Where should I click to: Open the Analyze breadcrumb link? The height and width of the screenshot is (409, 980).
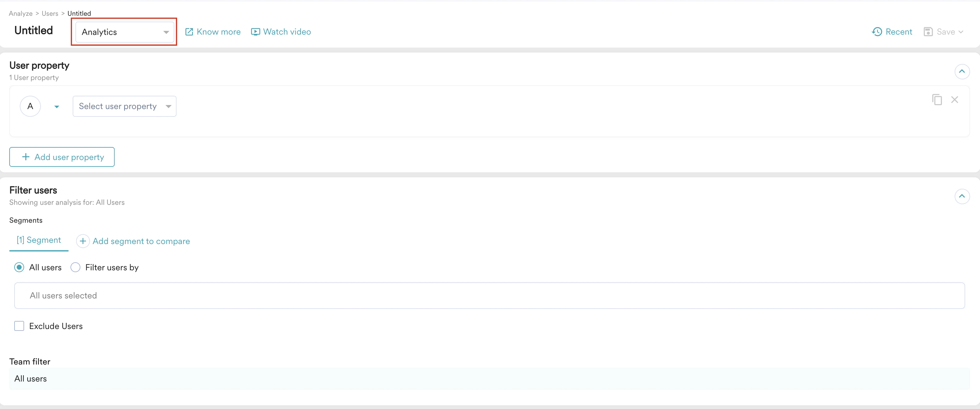click(20, 13)
